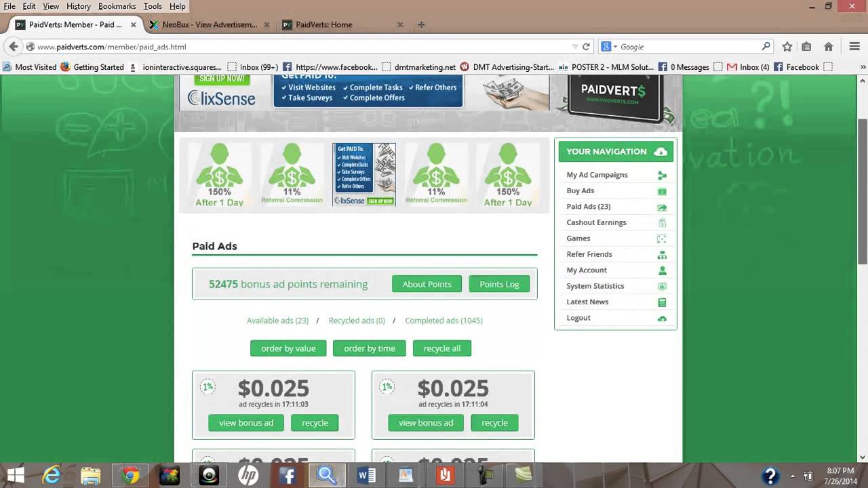Open the File menu

coord(9,6)
